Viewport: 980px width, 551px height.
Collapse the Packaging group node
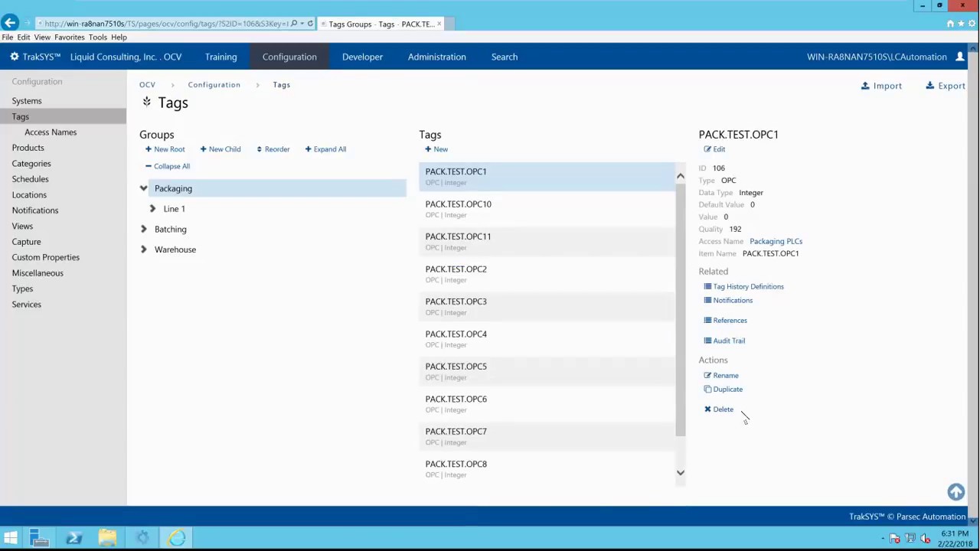[x=143, y=188]
